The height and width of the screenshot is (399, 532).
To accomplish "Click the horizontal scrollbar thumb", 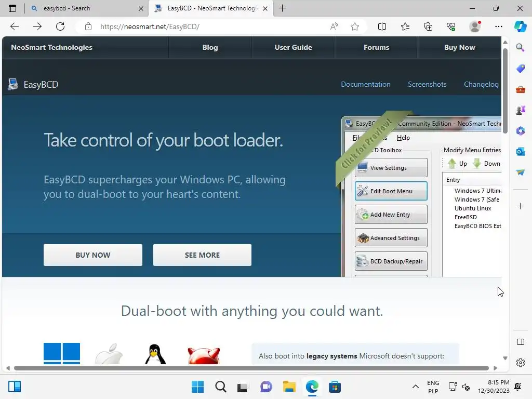I will coord(251,368).
